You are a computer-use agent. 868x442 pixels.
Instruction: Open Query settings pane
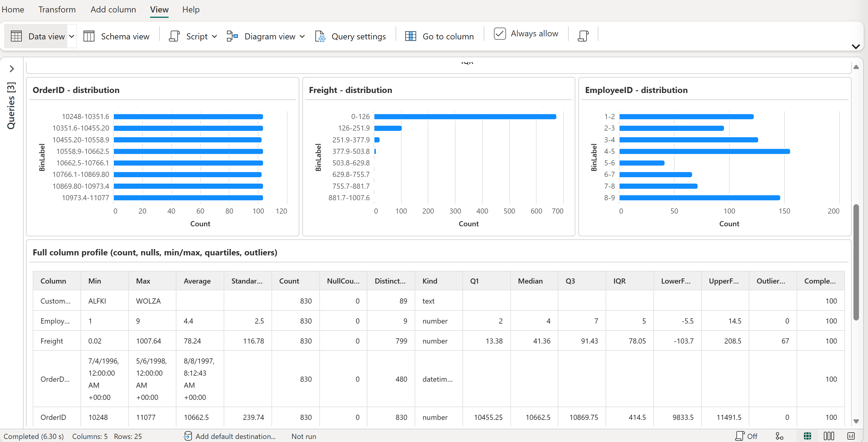(350, 36)
